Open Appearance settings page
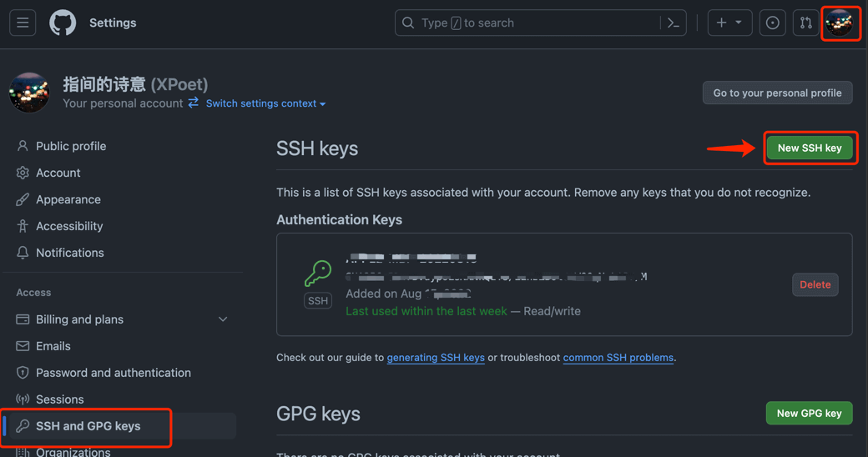868x457 pixels. point(68,199)
